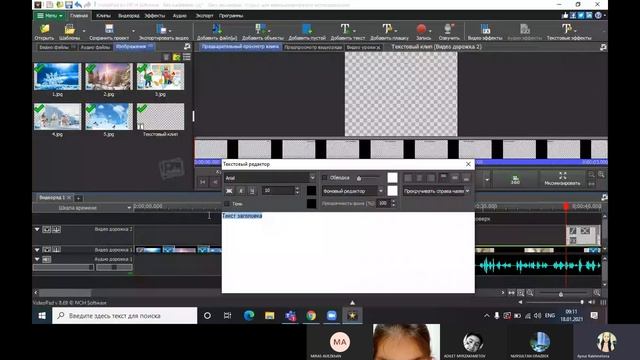Viewport: 640px width, 360px height.
Task: Share via the Twitter icon
Action: coord(581,16)
